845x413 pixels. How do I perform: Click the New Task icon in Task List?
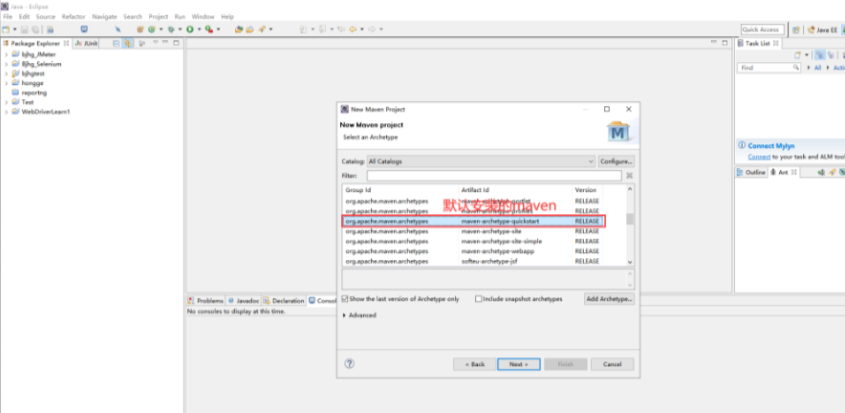click(x=798, y=55)
